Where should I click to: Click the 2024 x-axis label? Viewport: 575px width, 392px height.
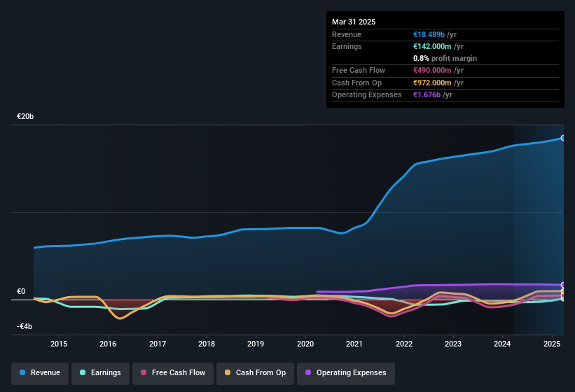(502, 344)
